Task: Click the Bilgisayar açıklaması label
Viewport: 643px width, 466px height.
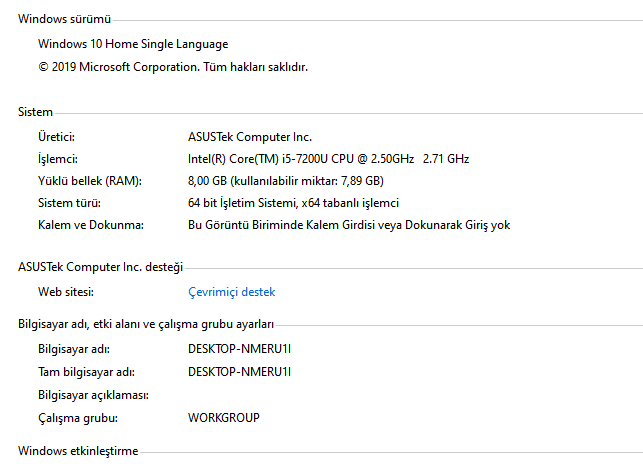Action: coord(93,395)
